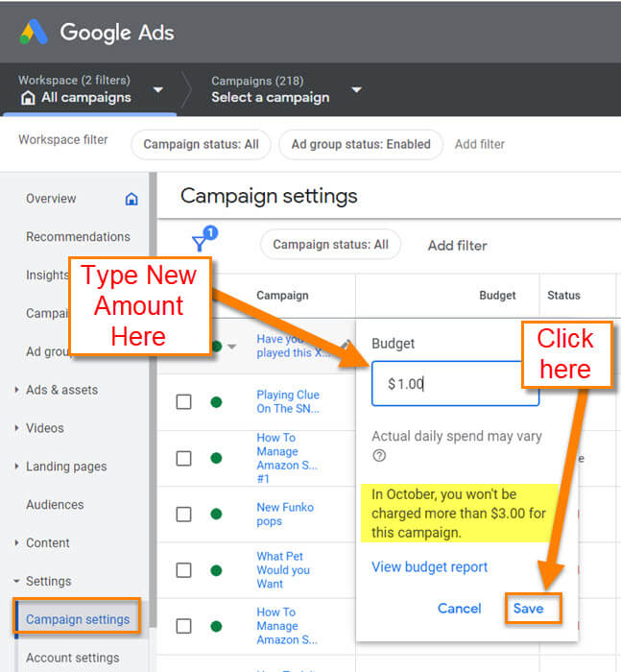
Task: Open status dropdown arrow in first campaign row
Action: [232, 347]
